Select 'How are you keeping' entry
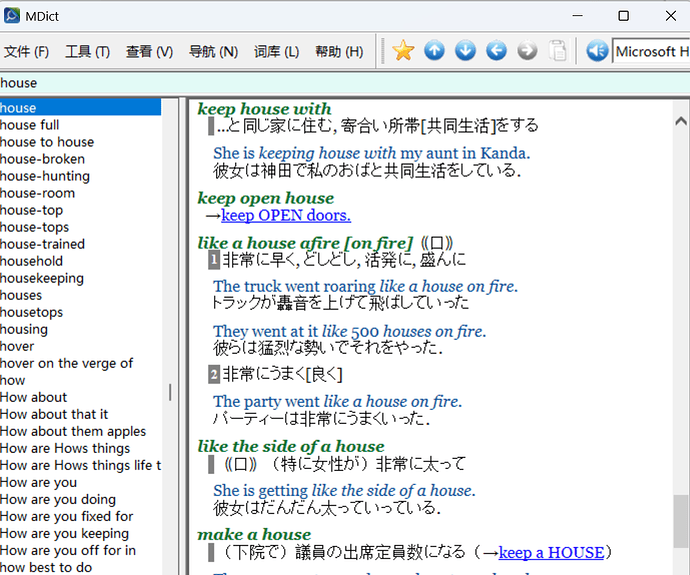Image resolution: width=690 pixels, height=575 pixels. pyautogui.click(x=80, y=533)
